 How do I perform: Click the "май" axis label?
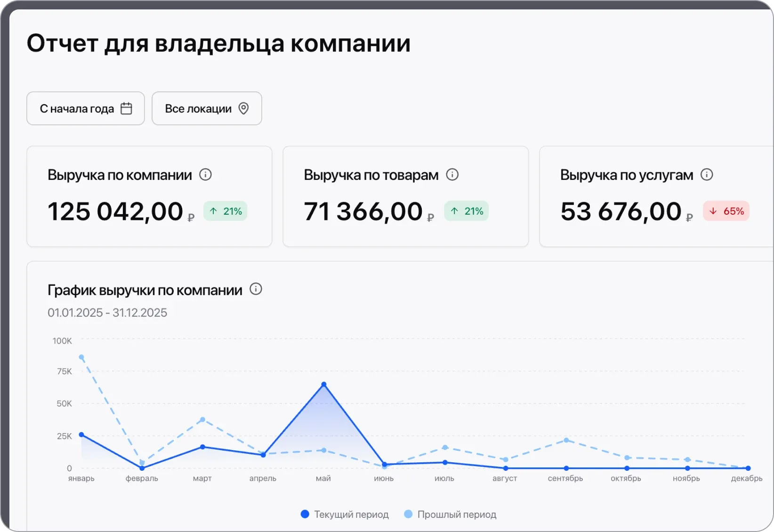tap(323, 478)
